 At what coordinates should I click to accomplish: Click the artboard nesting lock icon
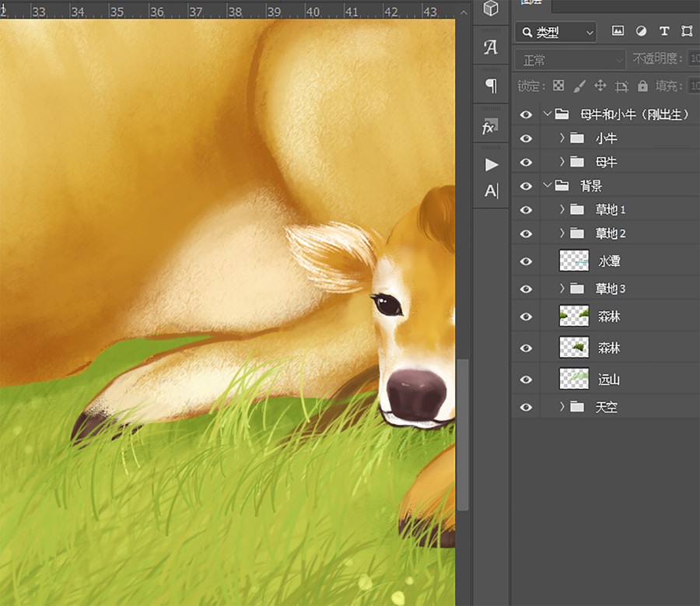pos(621,86)
